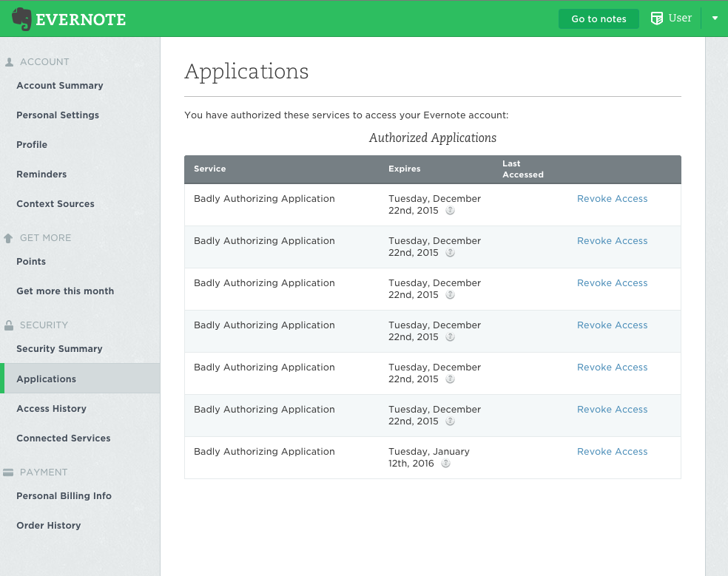
Task: Select Context Sources in sidebar
Action: pyautogui.click(x=55, y=204)
